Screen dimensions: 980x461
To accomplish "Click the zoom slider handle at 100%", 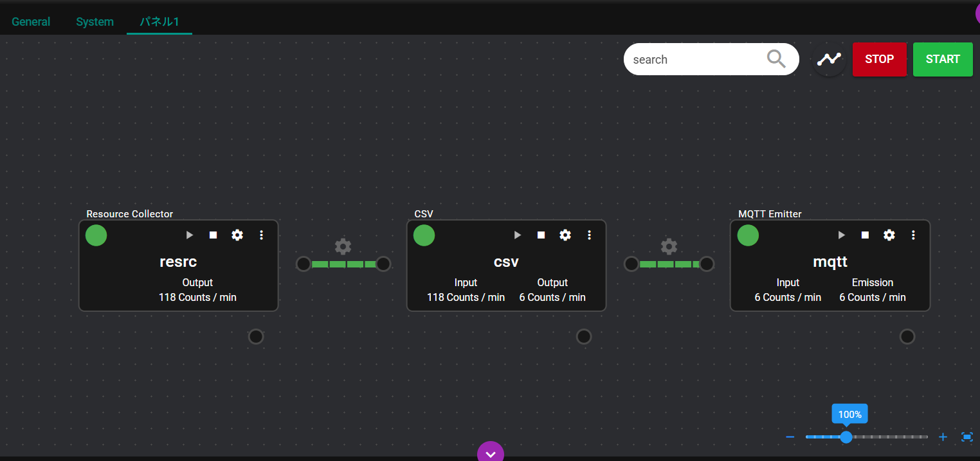I will click(846, 437).
